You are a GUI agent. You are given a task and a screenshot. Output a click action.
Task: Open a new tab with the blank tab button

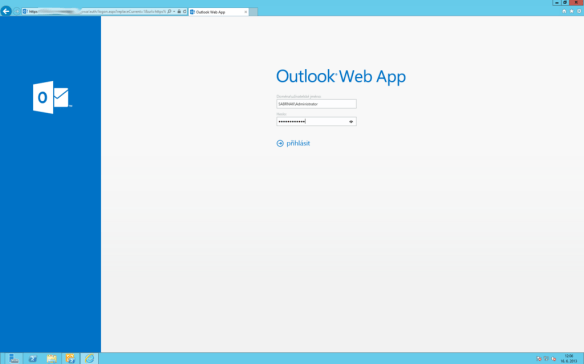(253, 12)
